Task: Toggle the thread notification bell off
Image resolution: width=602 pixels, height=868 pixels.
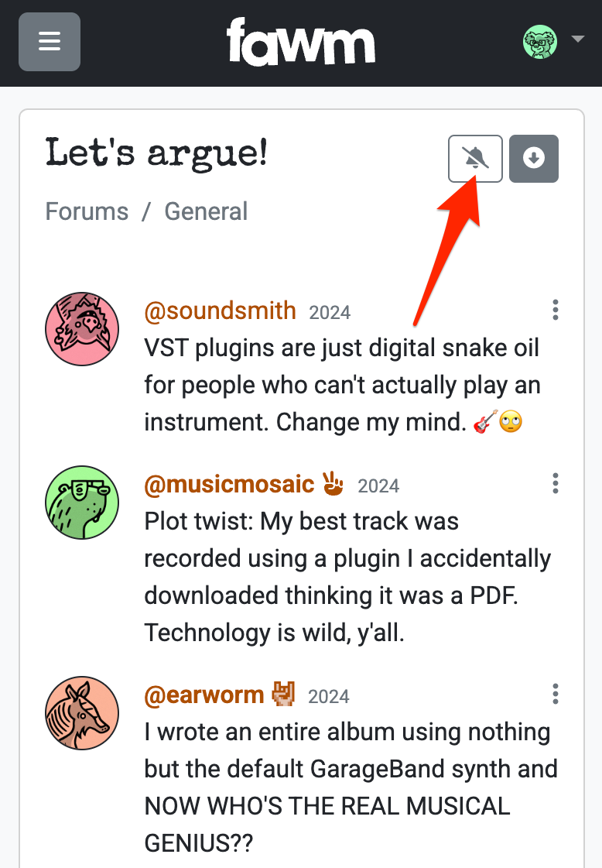Action: [475, 158]
